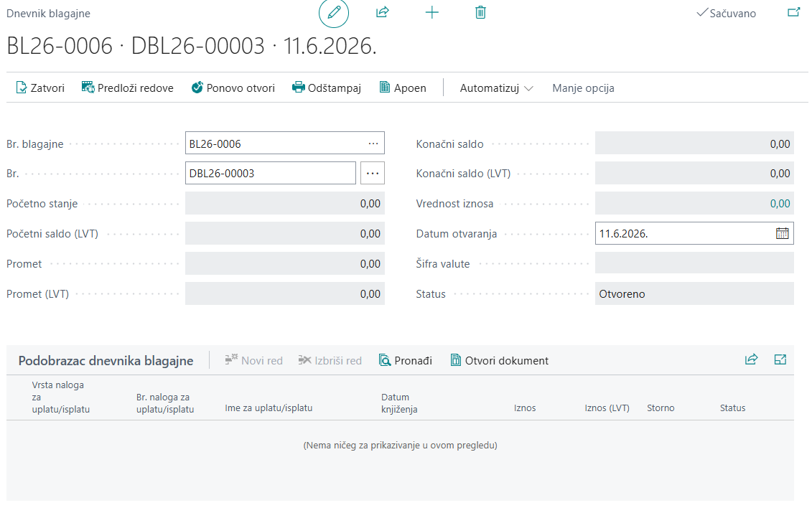Viewport: 812px width, 513px height.
Task: Click the Br. field with DBL26-00003
Action: pyautogui.click(x=271, y=174)
